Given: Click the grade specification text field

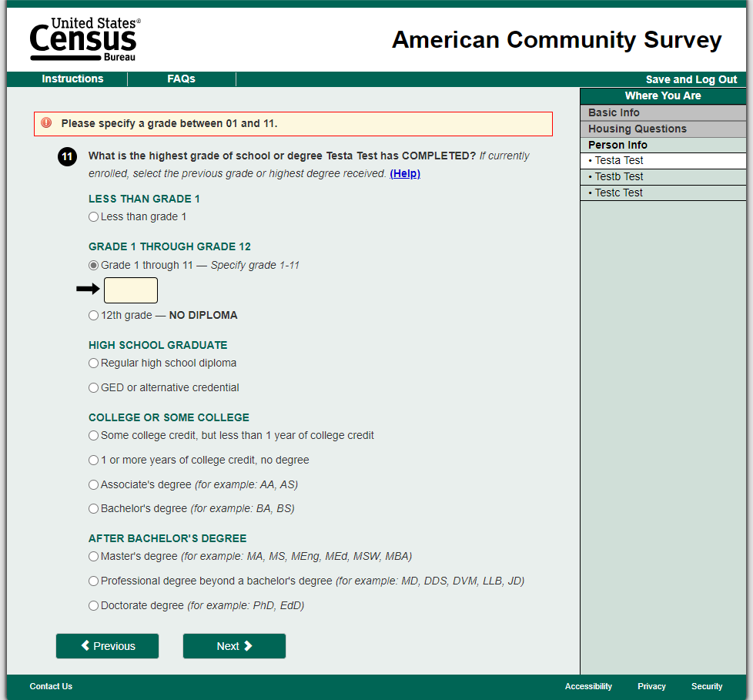Looking at the screenshot, I should coord(131,290).
